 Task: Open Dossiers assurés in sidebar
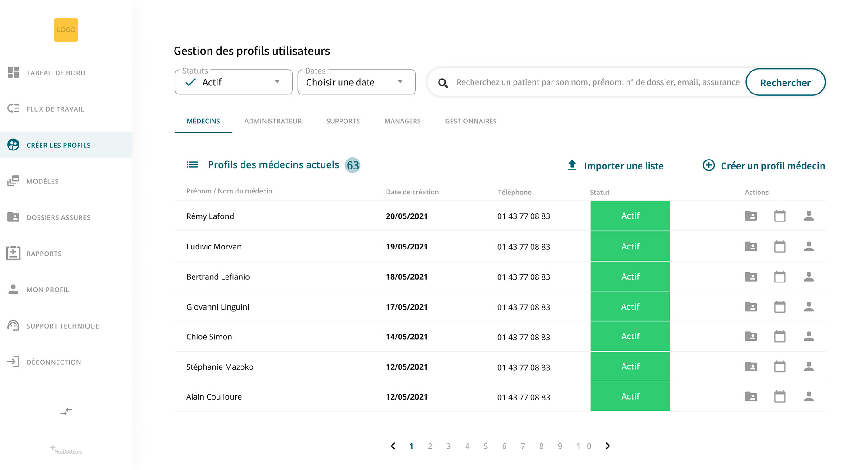[x=66, y=217]
